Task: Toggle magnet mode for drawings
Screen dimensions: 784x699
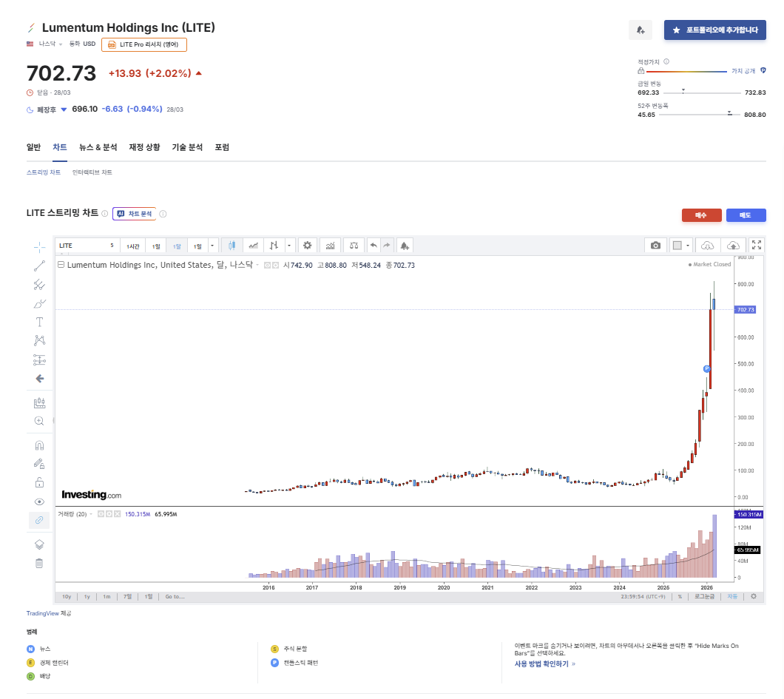Action: click(39, 445)
